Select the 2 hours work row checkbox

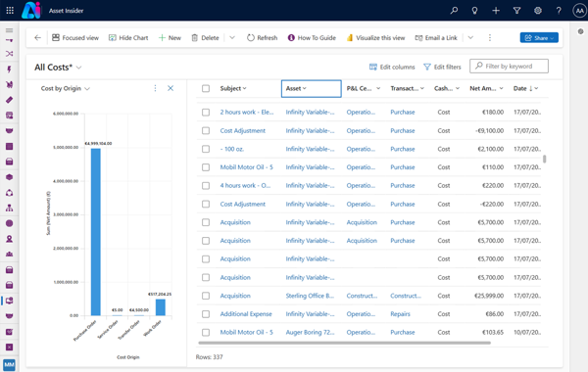point(206,112)
